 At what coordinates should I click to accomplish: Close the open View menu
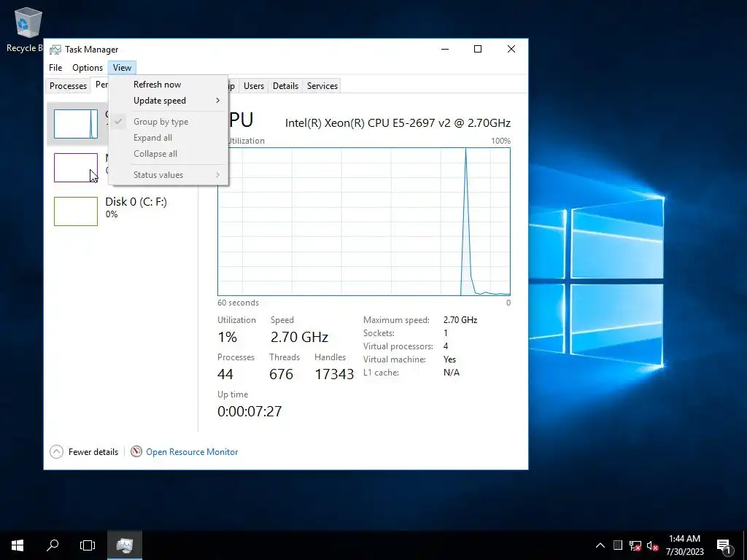click(122, 68)
